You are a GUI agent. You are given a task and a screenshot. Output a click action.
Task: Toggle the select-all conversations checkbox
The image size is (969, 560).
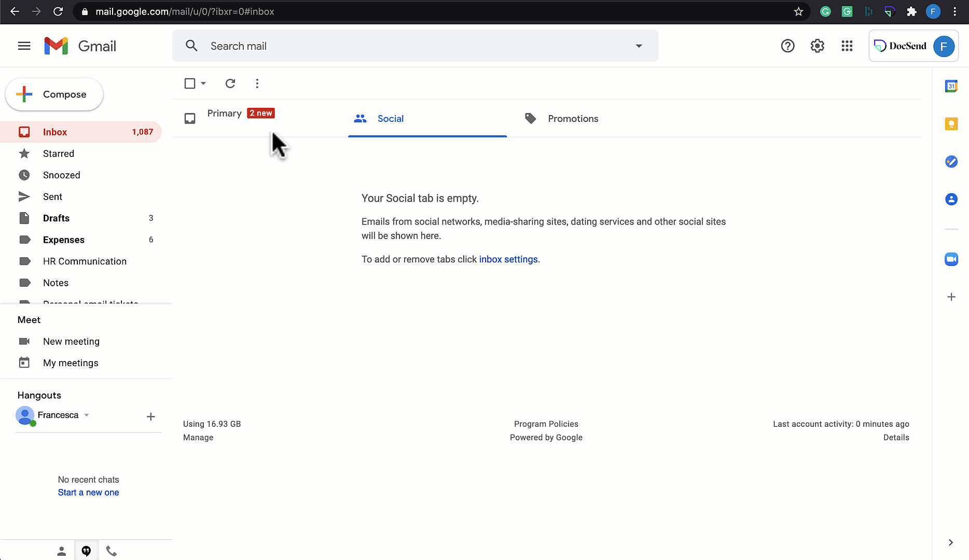pyautogui.click(x=190, y=83)
